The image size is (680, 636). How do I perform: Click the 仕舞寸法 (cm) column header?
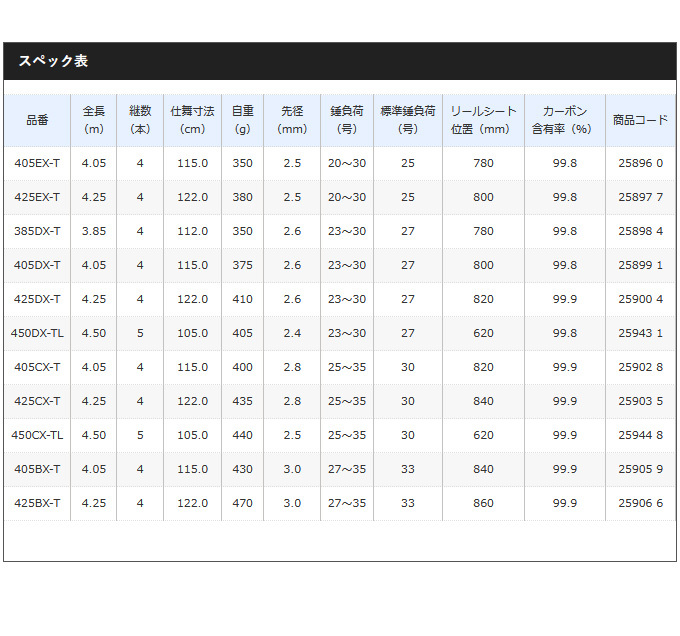click(x=193, y=120)
